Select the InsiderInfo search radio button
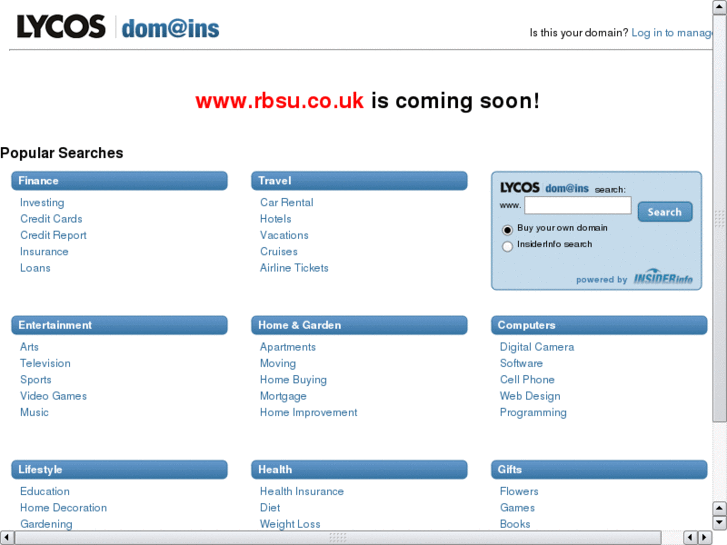Image resolution: width=727 pixels, height=545 pixels. [x=507, y=246]
